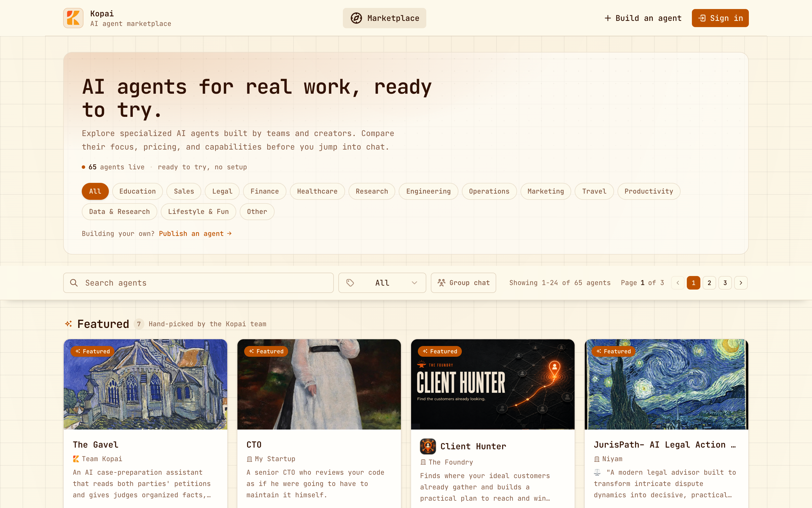Click the 'Page 1 of 3' indicator

pos(642,283)
